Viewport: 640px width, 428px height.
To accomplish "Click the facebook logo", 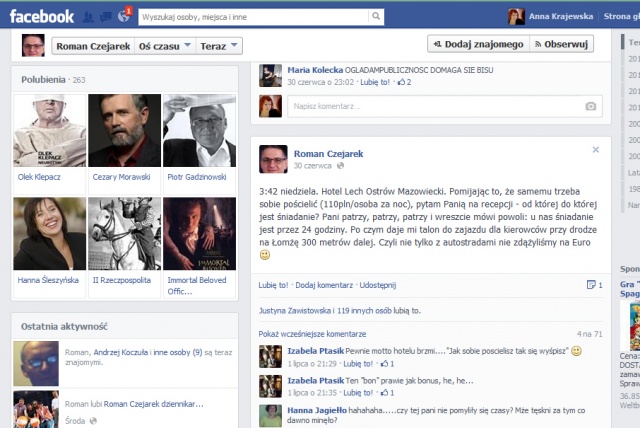I will (42, 16).
